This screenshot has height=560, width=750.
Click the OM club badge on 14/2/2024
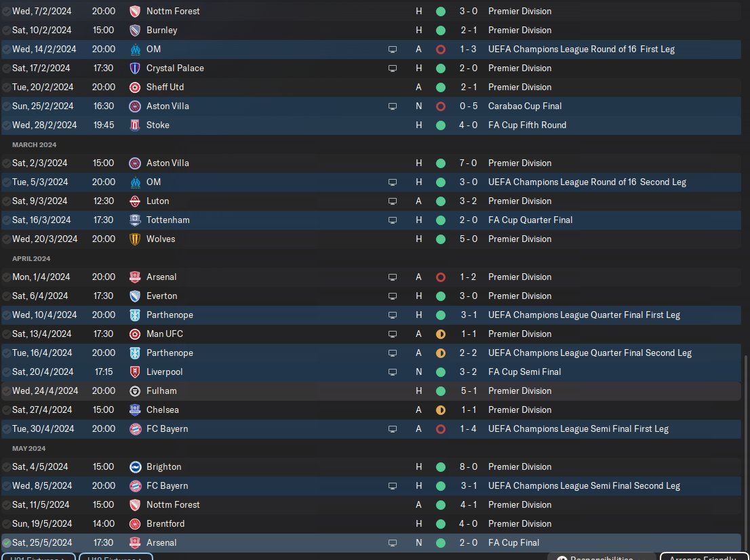pyautogui.click(x=136, y=49)
